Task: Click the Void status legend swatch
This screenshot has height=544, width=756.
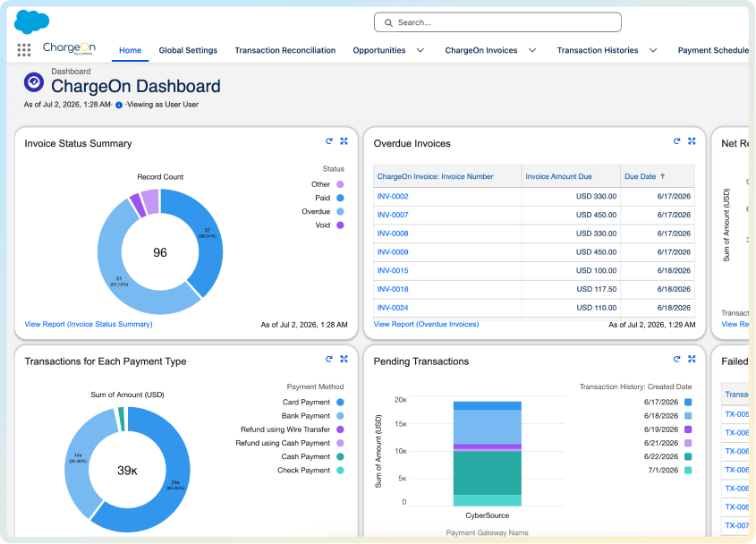Action: [340, 225]
